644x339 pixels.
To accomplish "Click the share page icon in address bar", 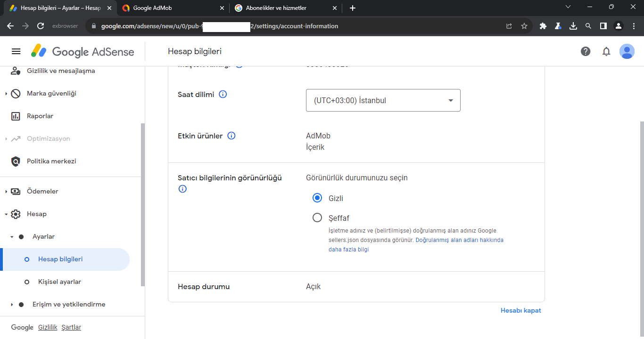I will pyautogui.click(x=509, y=26).
